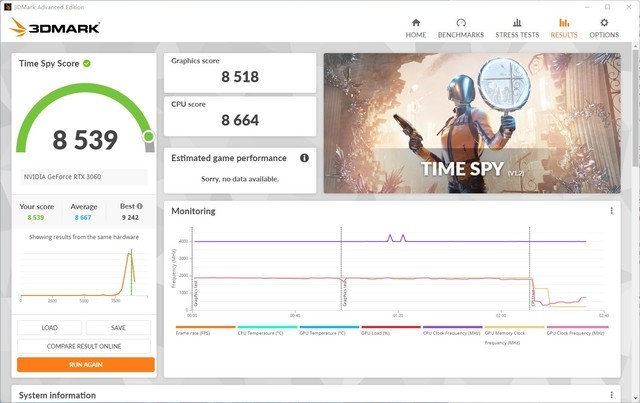Click the CPU test marker line in graph

tap(530, 268)
